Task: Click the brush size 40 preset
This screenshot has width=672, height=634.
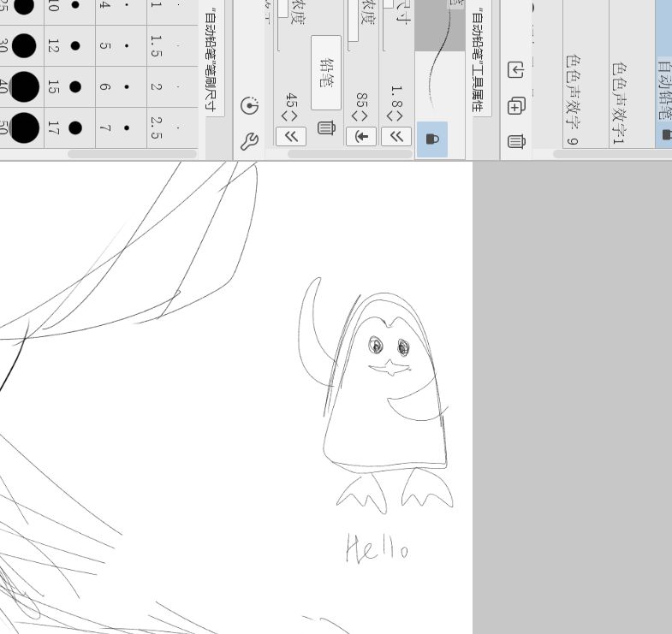Action: pos(21,86)
